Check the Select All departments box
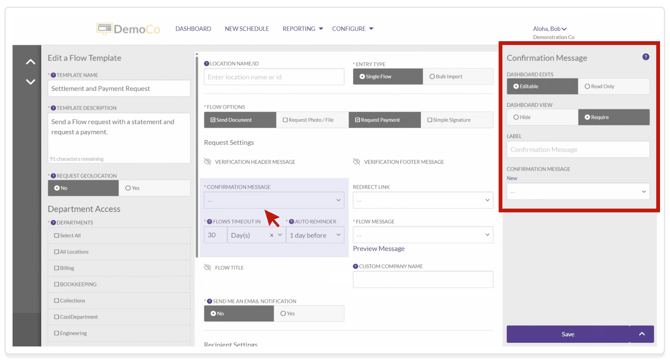Screen dimensions: 670x364 [56, 235]
